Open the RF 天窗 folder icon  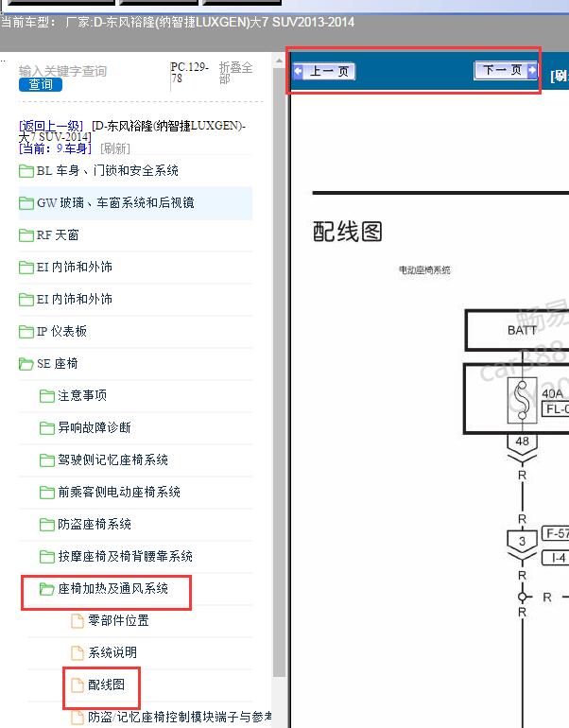26,234
